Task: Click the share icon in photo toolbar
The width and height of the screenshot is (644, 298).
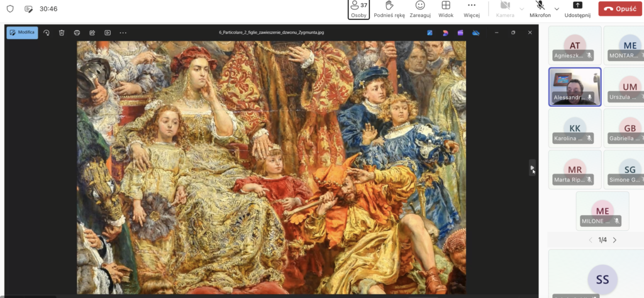Action: tap(92, 33)
